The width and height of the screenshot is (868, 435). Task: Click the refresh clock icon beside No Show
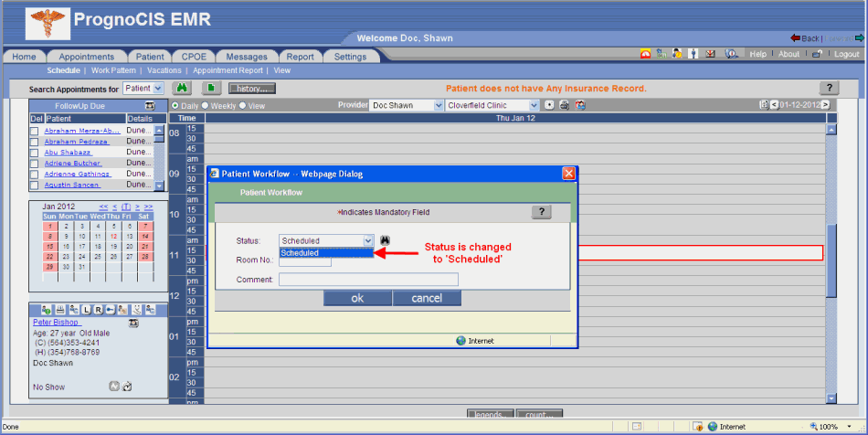click(127, 387)
